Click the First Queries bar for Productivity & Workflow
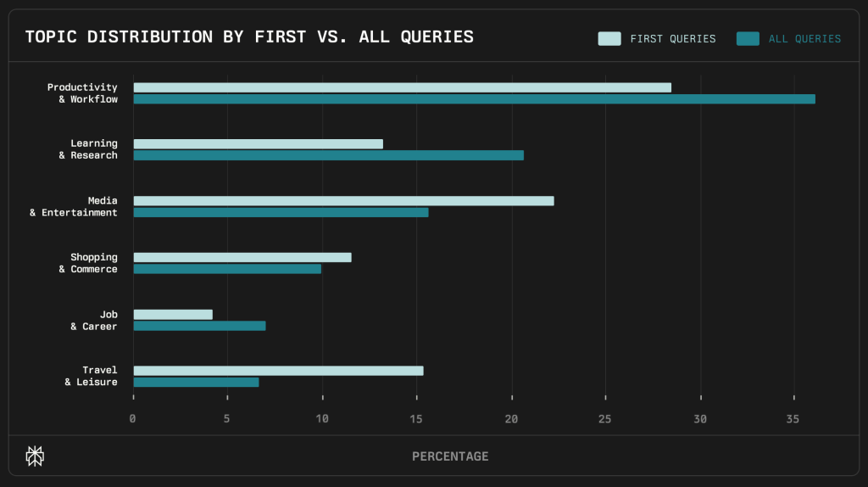 (402, 87)
